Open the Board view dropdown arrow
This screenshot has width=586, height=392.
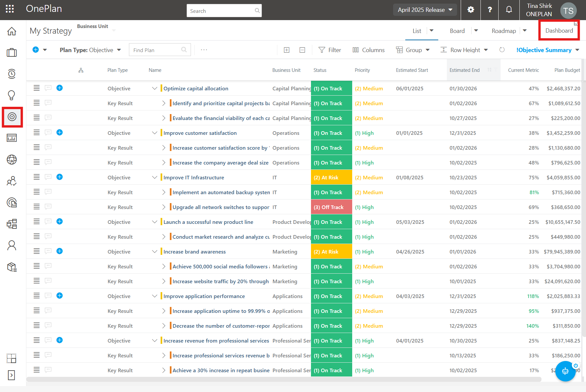476,30
